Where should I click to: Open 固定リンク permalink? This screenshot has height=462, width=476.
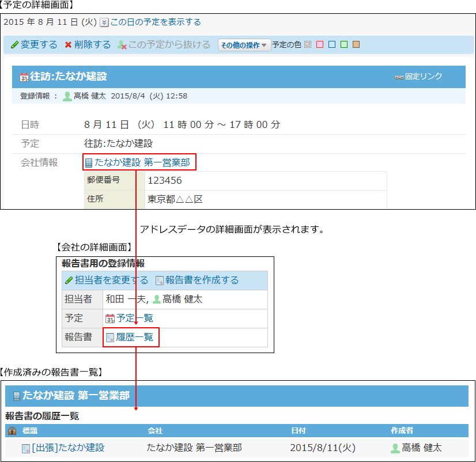tap(424, 77)
